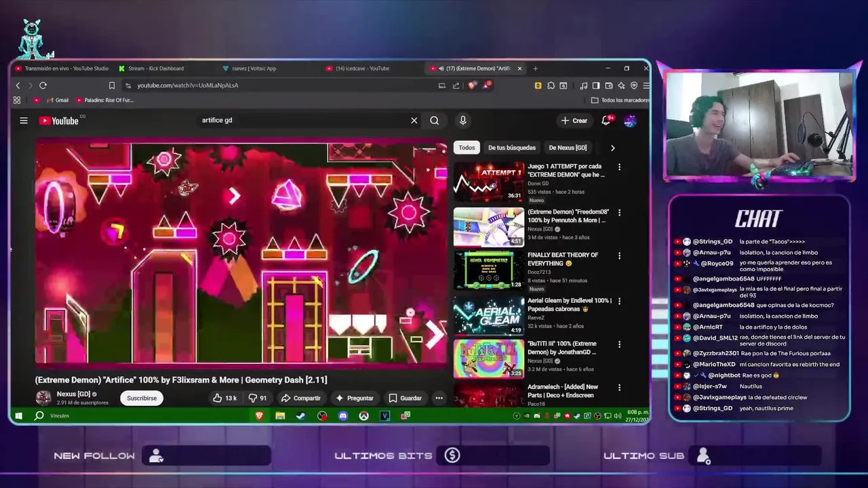Open the YouTube hamburger guide menu
The height and width of the screenshot is (488, 868).
pyautogui.click(x=24, y=121)
